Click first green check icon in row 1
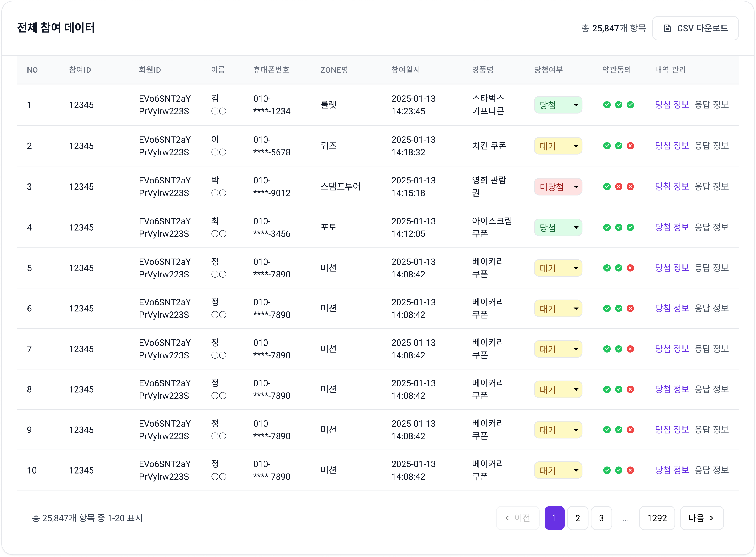 [x=607, y=105]
